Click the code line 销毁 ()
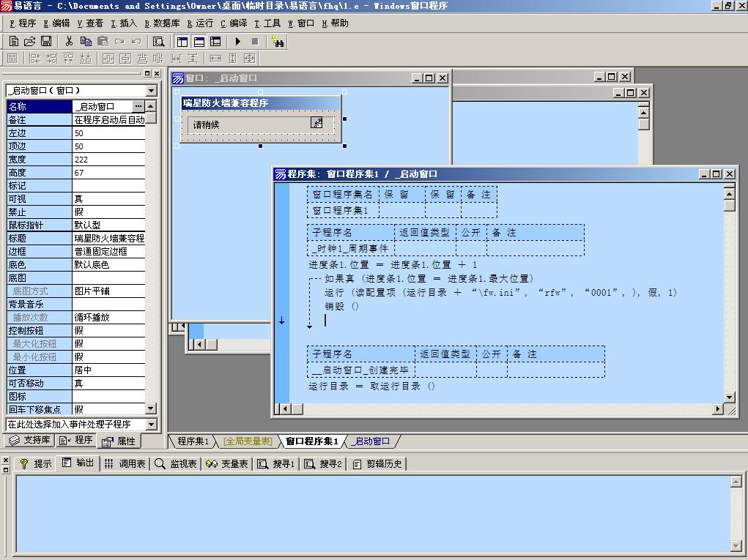 341,307
